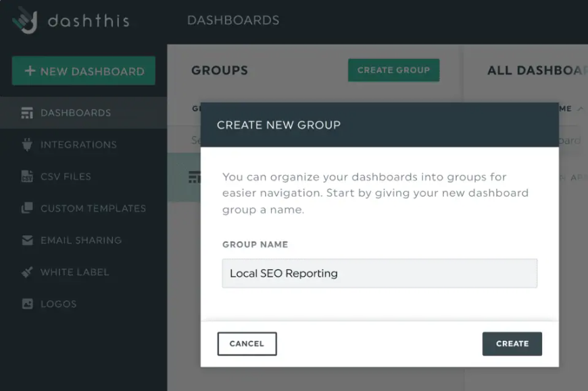Click the Dashboards title in top header

[x=232, y=20]
